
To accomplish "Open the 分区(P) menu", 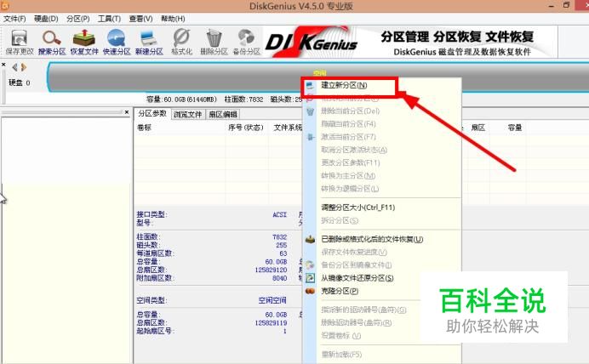I will click(x=77, y=19).
